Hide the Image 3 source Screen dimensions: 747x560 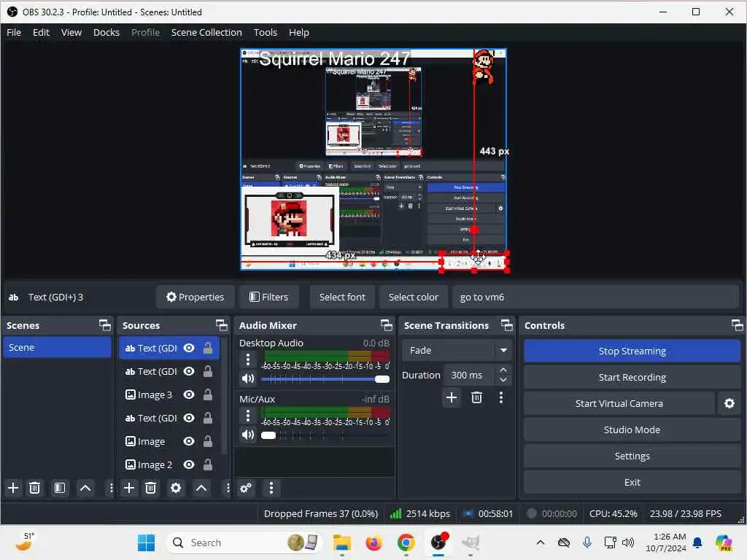tap(189, 394)
